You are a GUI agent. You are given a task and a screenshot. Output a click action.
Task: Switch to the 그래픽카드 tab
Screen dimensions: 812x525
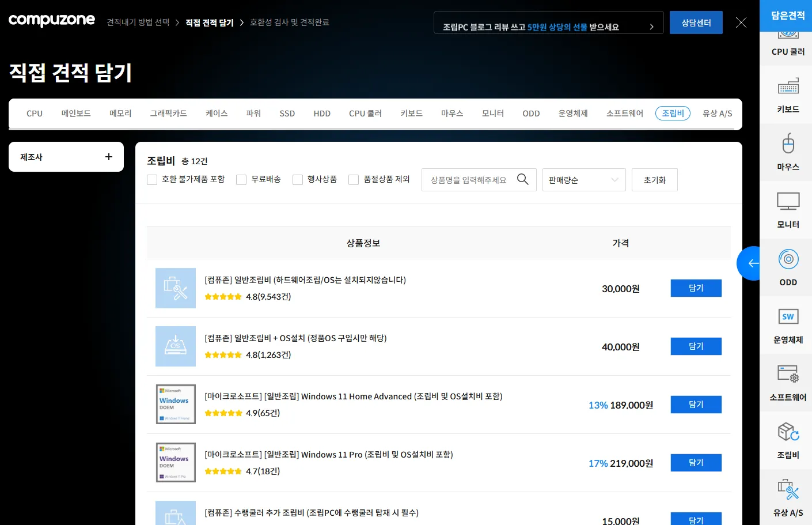coord(168,113)
